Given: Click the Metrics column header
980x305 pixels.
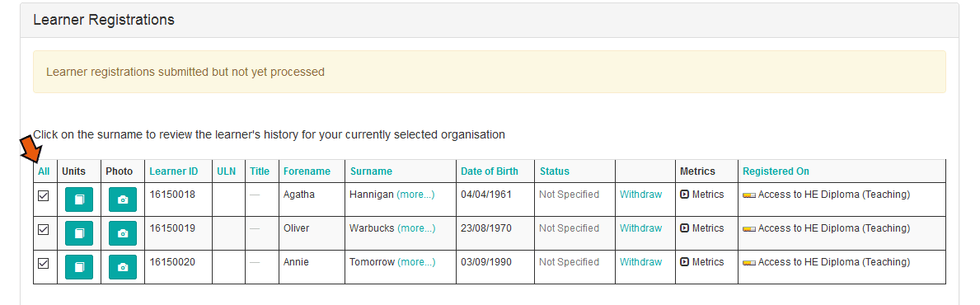Looking at the screenshot, I should (697, 171).
